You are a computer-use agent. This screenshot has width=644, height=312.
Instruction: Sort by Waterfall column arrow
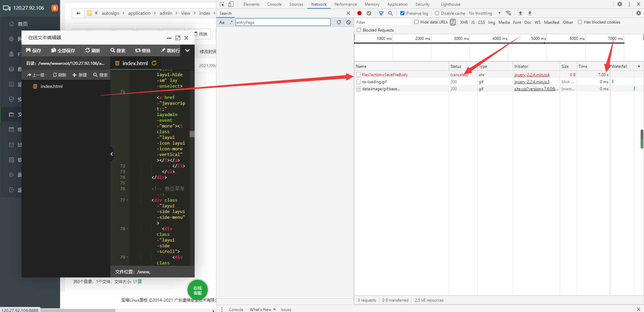[x=639, y=66]
